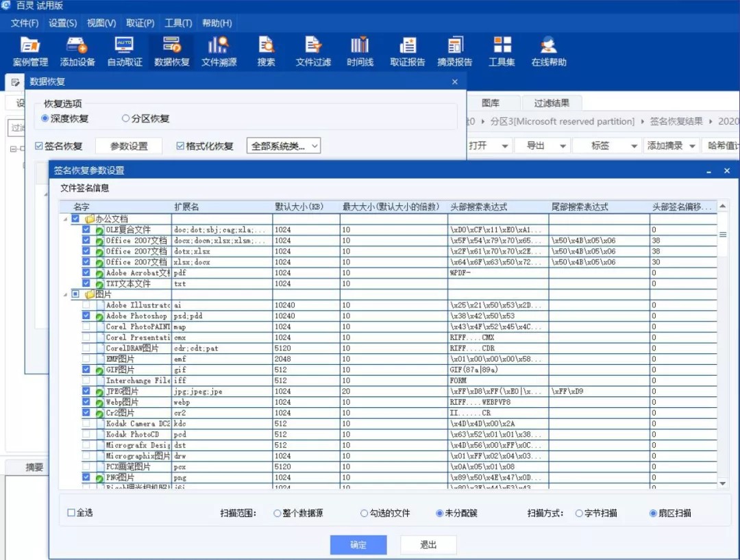Check the Adobe Illustrator row checkbox
The width and height of the screenshot is (740, 560).
(86, 305)
